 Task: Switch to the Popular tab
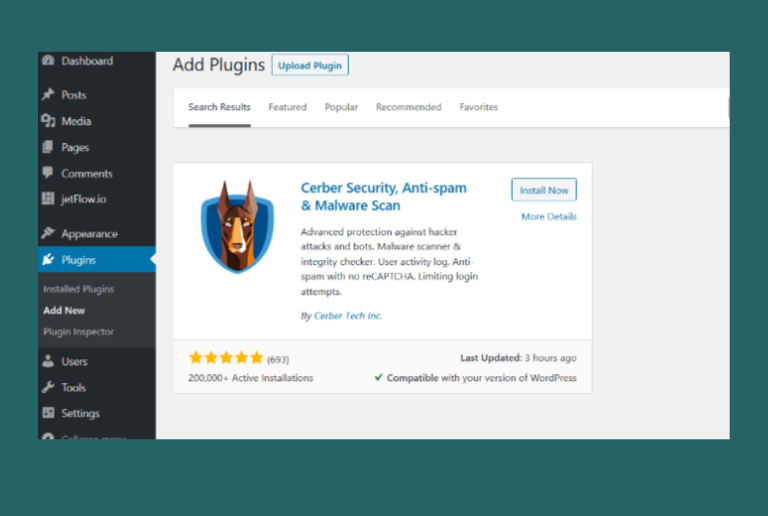tap(341, 107)
